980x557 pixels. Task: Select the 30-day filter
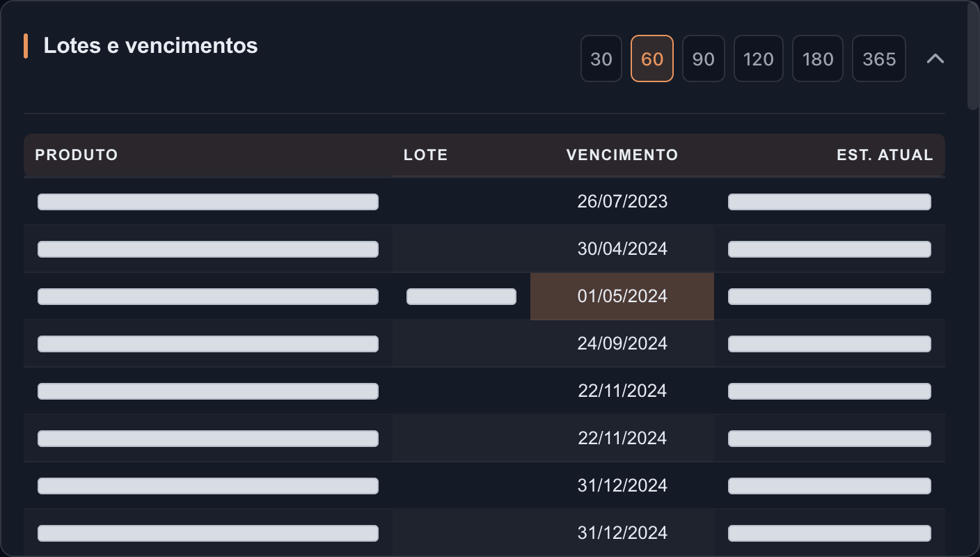[601, 58]
